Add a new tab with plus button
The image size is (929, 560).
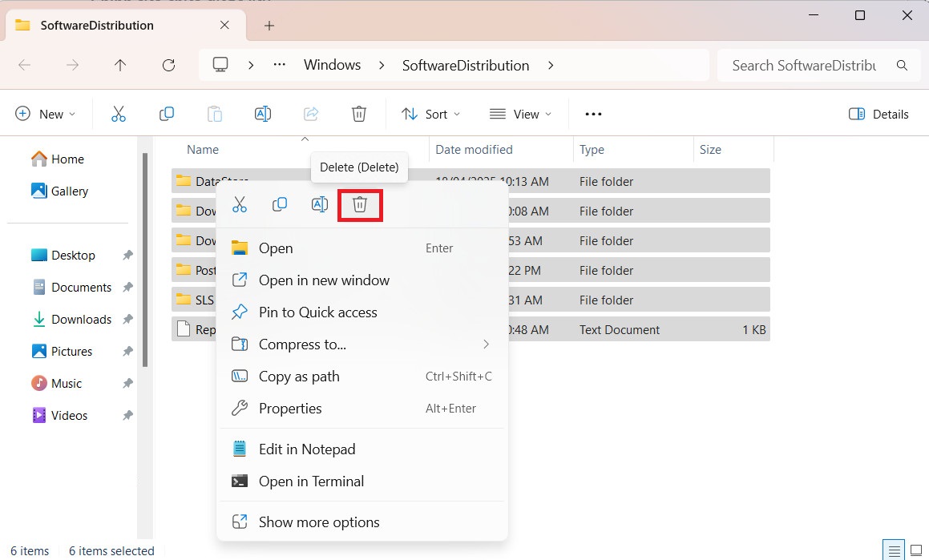point(269,26)
